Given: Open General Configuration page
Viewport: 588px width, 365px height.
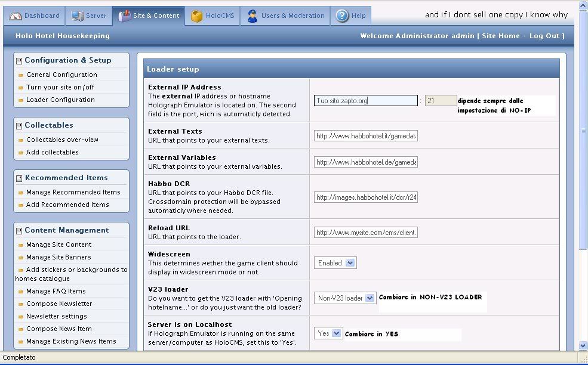Looking at the screenshot, I should 61,75.
